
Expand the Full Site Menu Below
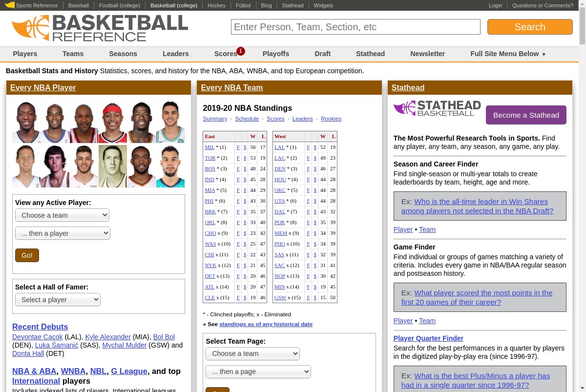coord(508,54)
